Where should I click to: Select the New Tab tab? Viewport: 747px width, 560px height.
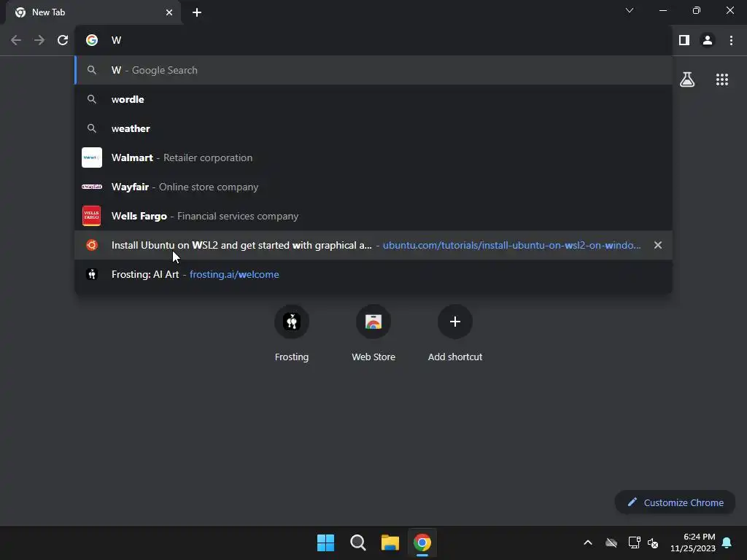click(x=93, y=12)
